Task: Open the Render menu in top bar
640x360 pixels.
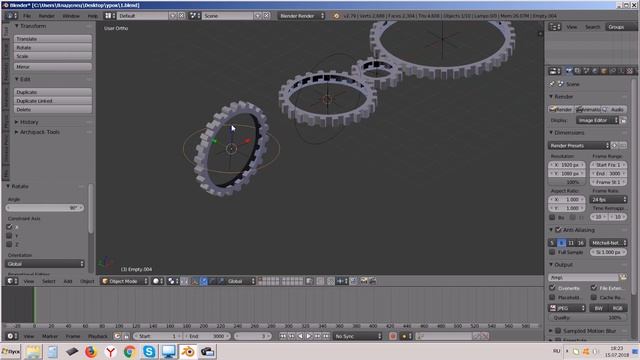Action: (x=47, y=16)
